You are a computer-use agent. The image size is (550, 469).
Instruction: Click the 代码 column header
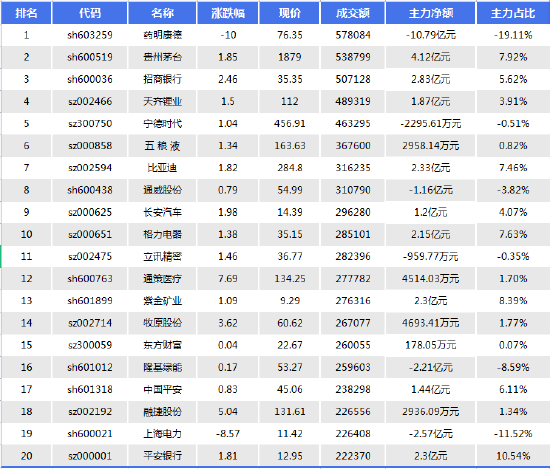[x=90, y=13]
